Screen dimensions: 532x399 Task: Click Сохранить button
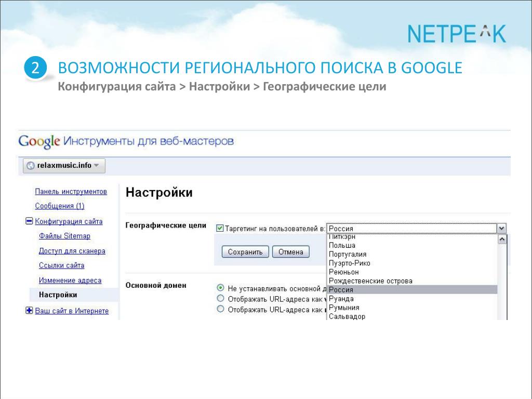(x=245, y=252)
